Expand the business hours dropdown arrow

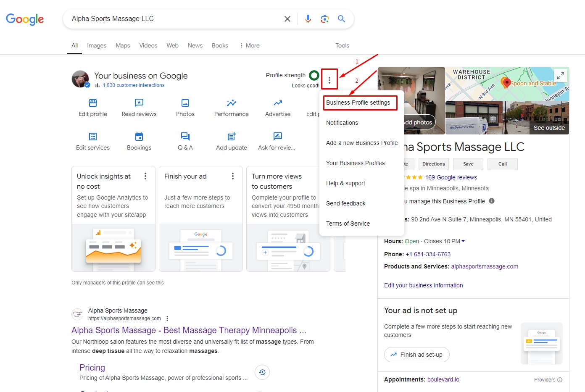[463, 242]
